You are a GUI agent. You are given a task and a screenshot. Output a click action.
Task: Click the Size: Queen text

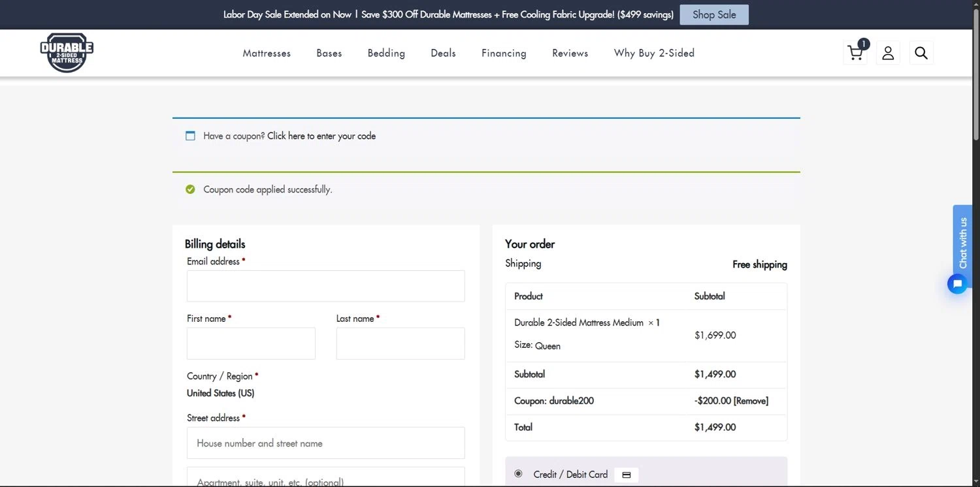click(537, 345)
